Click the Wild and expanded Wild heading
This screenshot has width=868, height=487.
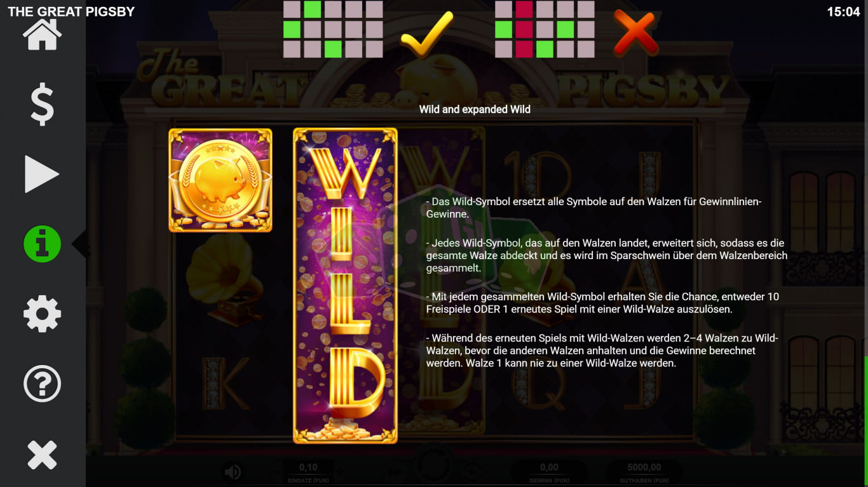pos(475,109)
